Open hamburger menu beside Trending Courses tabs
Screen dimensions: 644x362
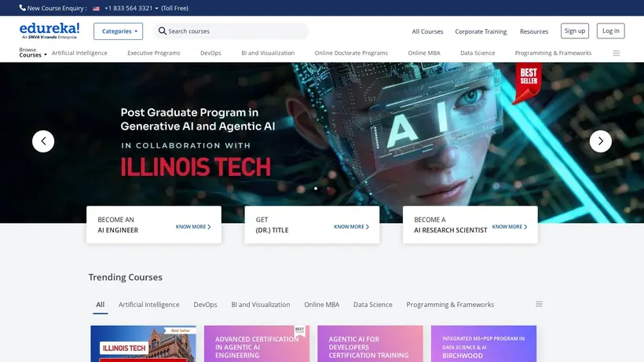(539, 304)
